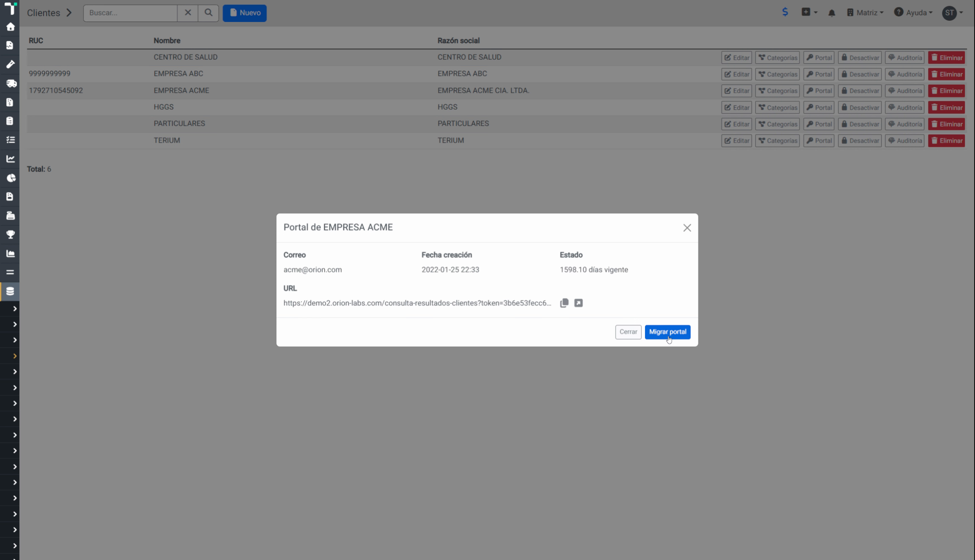The width and height of the screenshot is (975, 560).
Task: Click Cerrar button in dialog
Action: pyautogui.click(x=628, y=332)
